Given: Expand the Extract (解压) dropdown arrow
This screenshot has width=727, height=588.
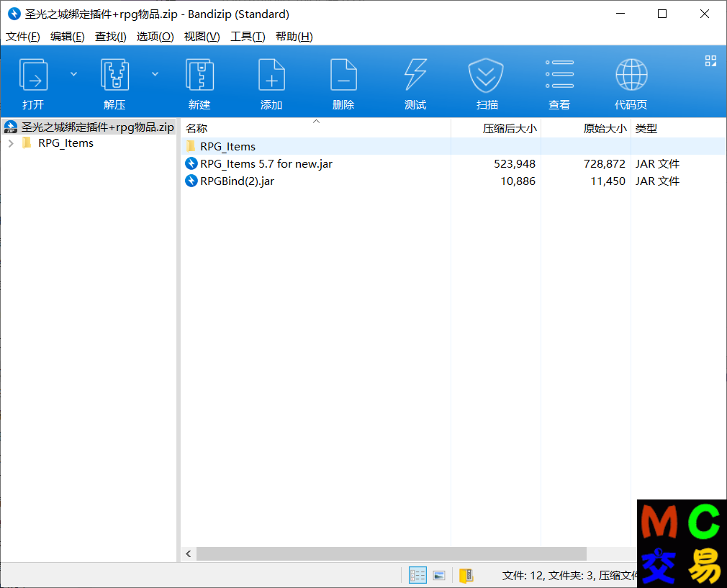Looking at the screenshot, I should [x=155, y=74].
